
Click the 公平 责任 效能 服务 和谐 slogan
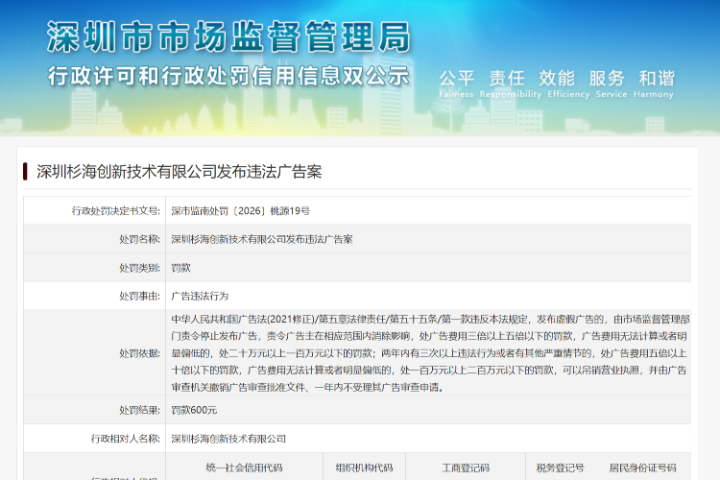tap(557, 78)
